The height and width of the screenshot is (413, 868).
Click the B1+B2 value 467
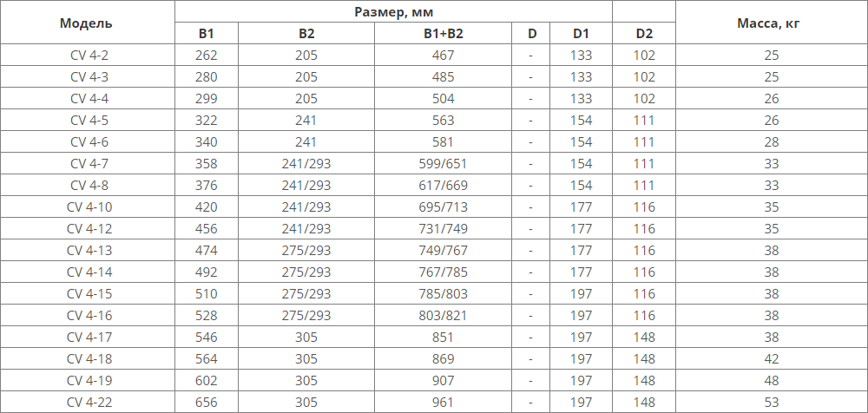tap(444, 56)
